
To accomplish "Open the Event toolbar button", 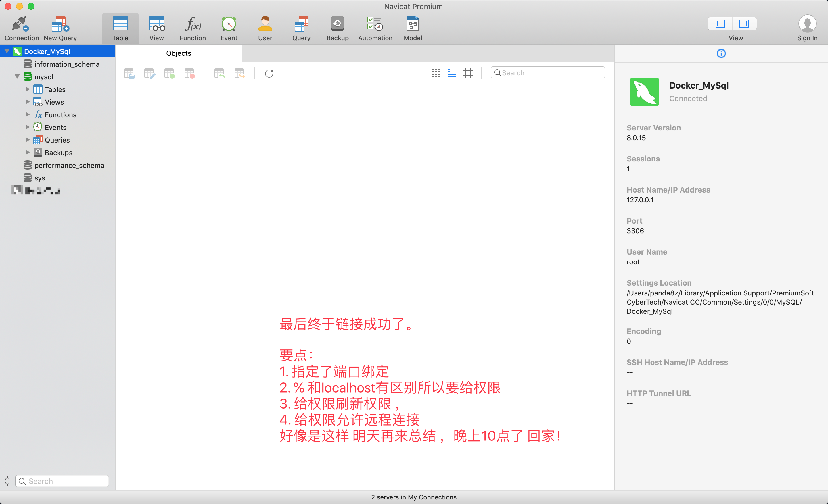I will pos(229,28).
